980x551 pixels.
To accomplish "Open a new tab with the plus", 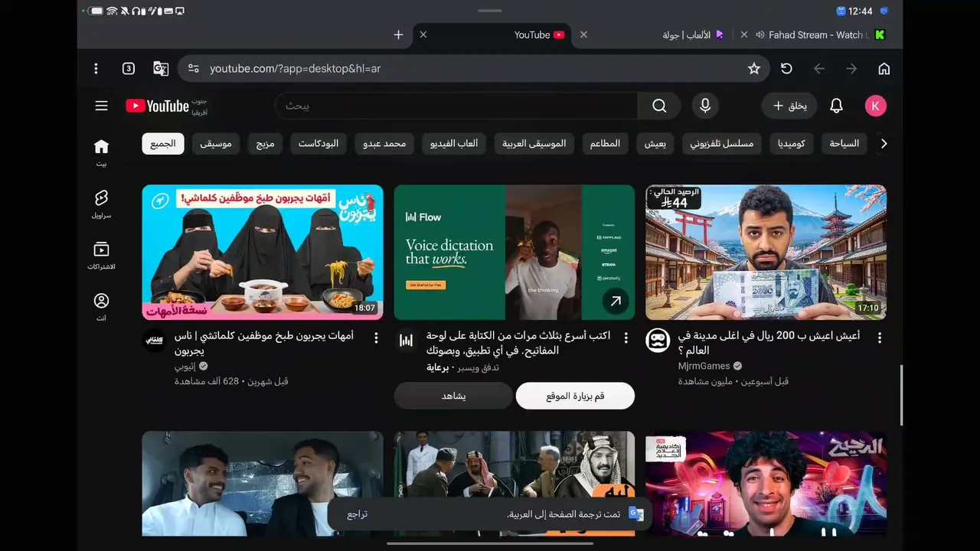I will click(398, 35).
